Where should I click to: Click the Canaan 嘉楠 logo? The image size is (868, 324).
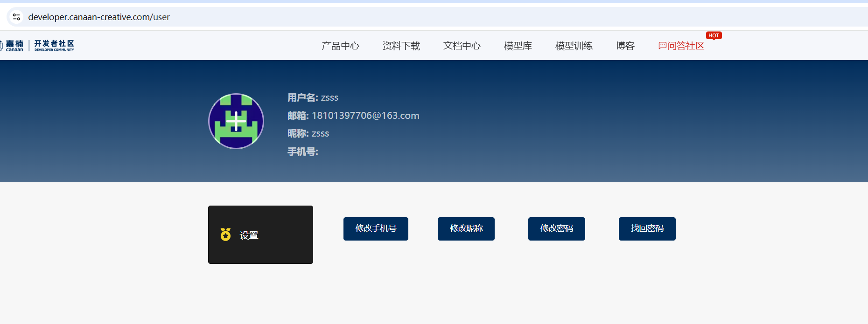click(x=13, y=45)
